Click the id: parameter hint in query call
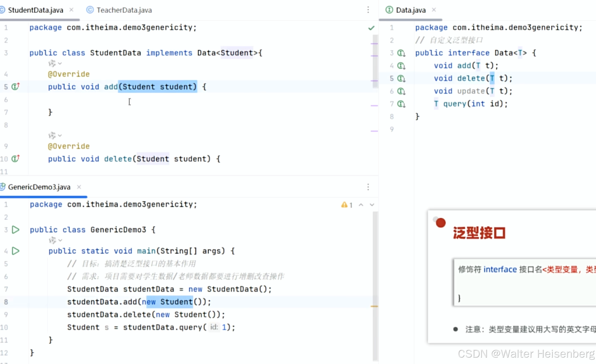The height and width of the screenshot is (364, 596). pyautogui.click(x=214, y=327)
